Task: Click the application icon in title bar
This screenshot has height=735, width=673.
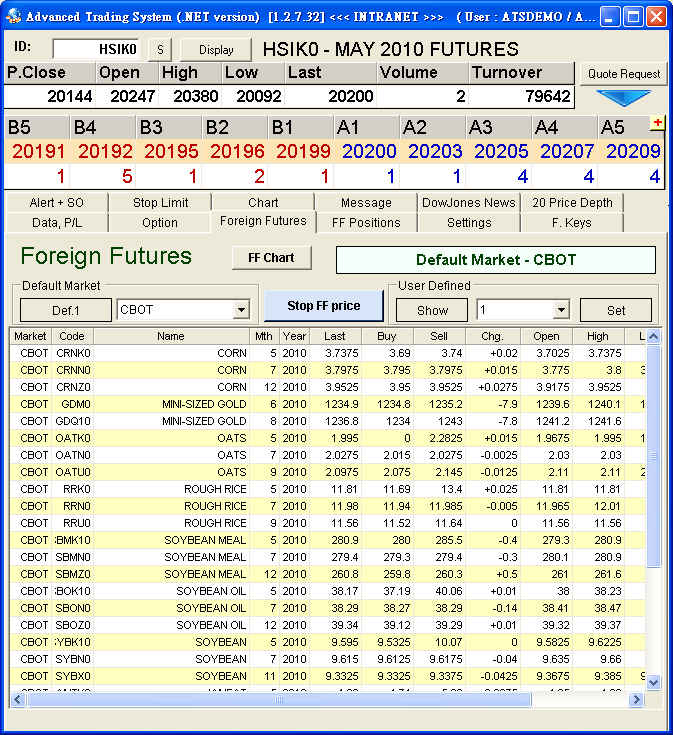Action: pyautogui.click(x=13, y=17)
